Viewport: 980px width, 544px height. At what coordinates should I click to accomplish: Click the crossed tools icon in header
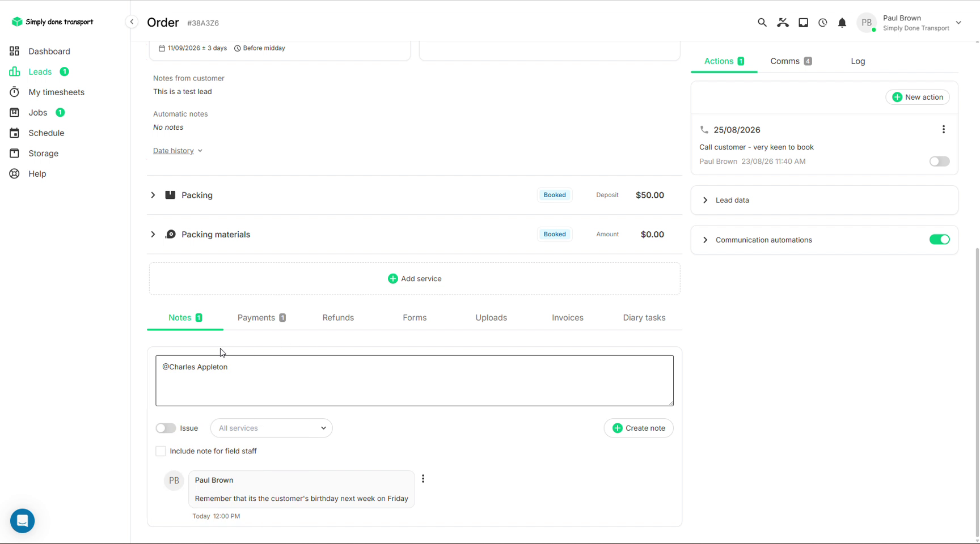783,23
